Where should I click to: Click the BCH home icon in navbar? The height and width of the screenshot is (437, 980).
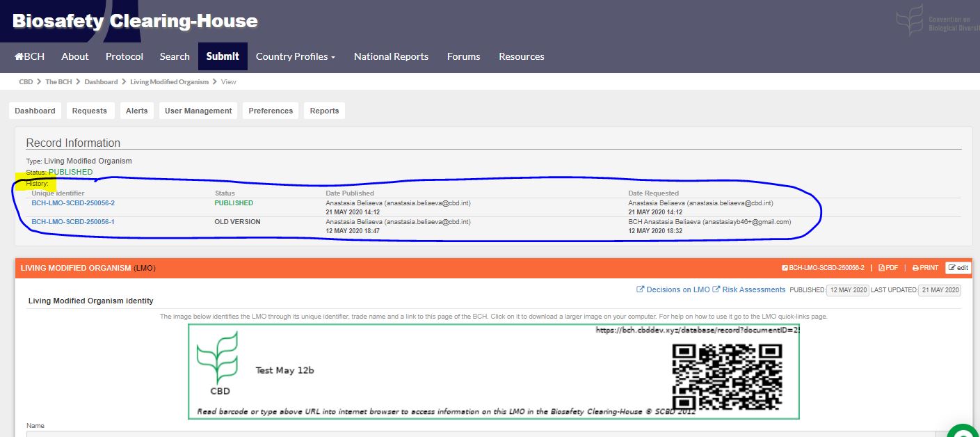[19, 56]
